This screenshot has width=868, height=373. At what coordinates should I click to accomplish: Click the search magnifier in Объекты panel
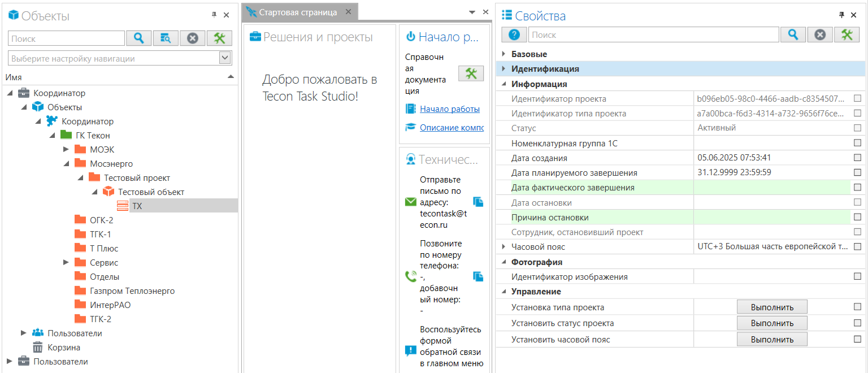[x=138, y=38]
